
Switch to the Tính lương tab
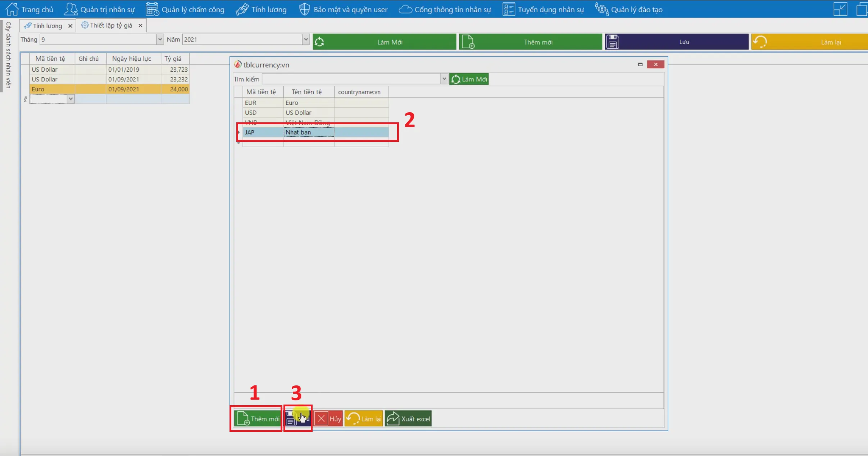coord(47,26)
